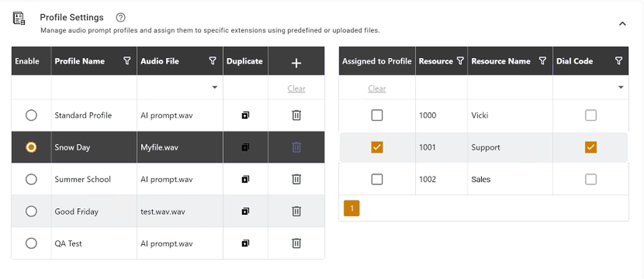Select the Good Friday name cell
Image resolution: width=644 pixels, height=279 pixels.
click(x=94, y=211)
